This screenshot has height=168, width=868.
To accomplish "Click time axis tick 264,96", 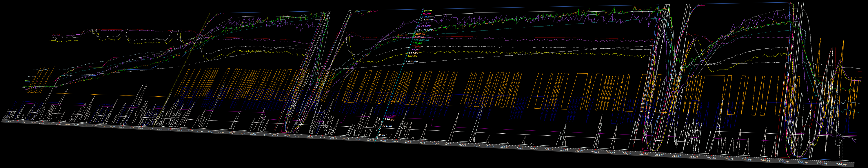I will [x=660, y=155].
